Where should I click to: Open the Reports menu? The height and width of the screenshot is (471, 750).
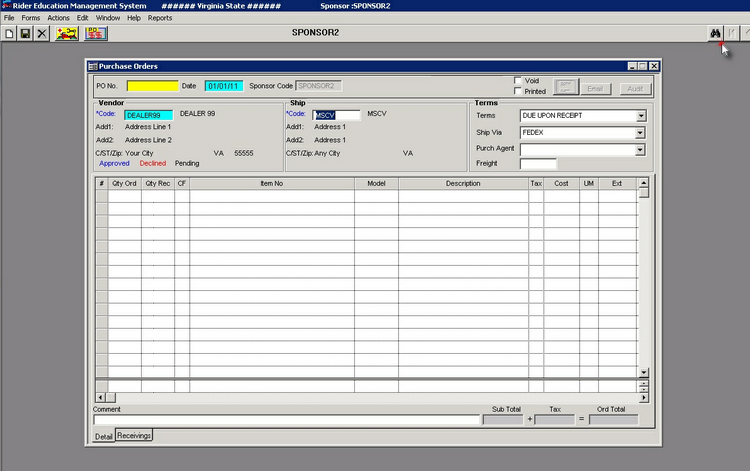pyautogui.click(x=160, y=18)
